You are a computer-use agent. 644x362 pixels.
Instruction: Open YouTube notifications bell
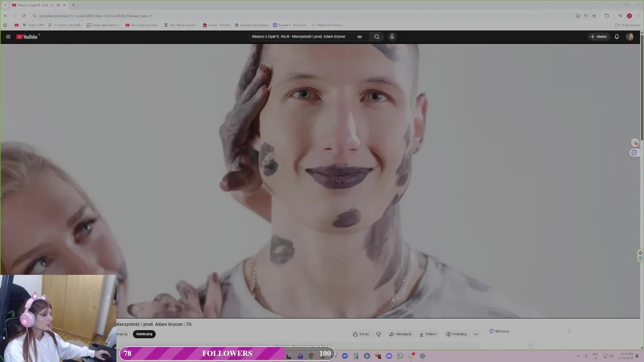coord(616,37)
